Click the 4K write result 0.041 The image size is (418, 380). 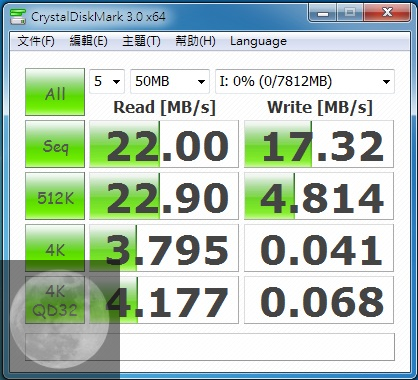[x=319, y=248]
